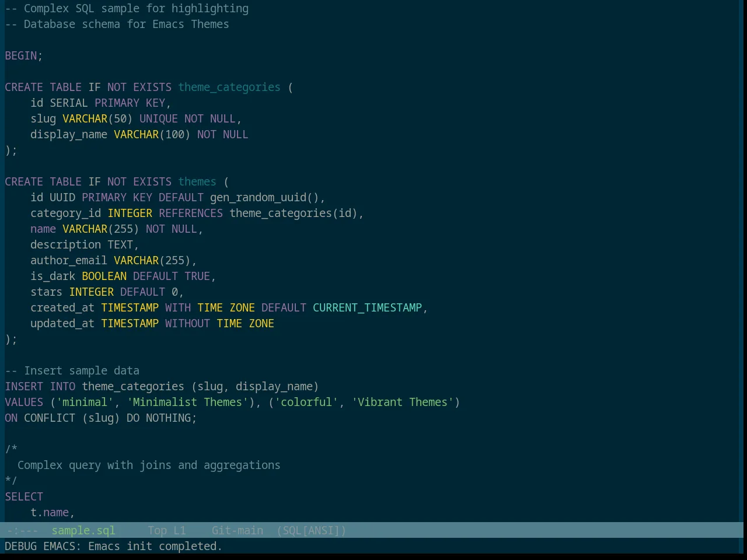Click the SELECT keyword
Viewport: 747px width, 560px height.
point(24,496)
